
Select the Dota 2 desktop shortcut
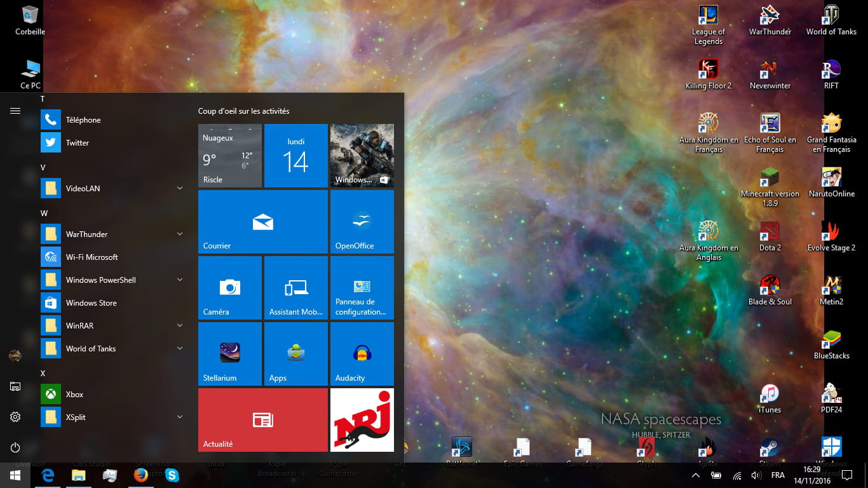[x=770, y=236]
